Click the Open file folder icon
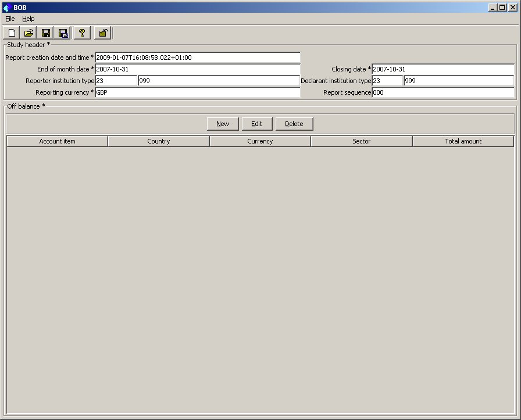This screenshot has width=521, height=420. pyautogui.click(x=28, y=33)
